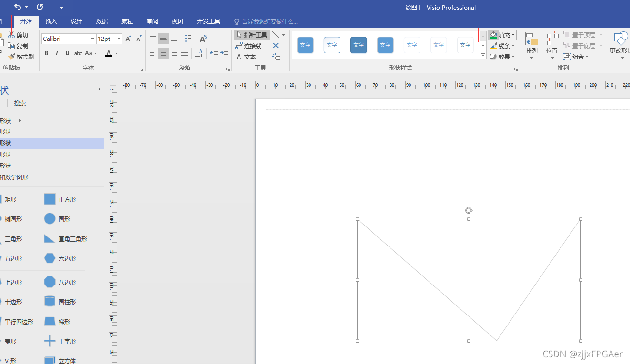Copy selection using 复制
630x364 pixels.
[18, 46]
